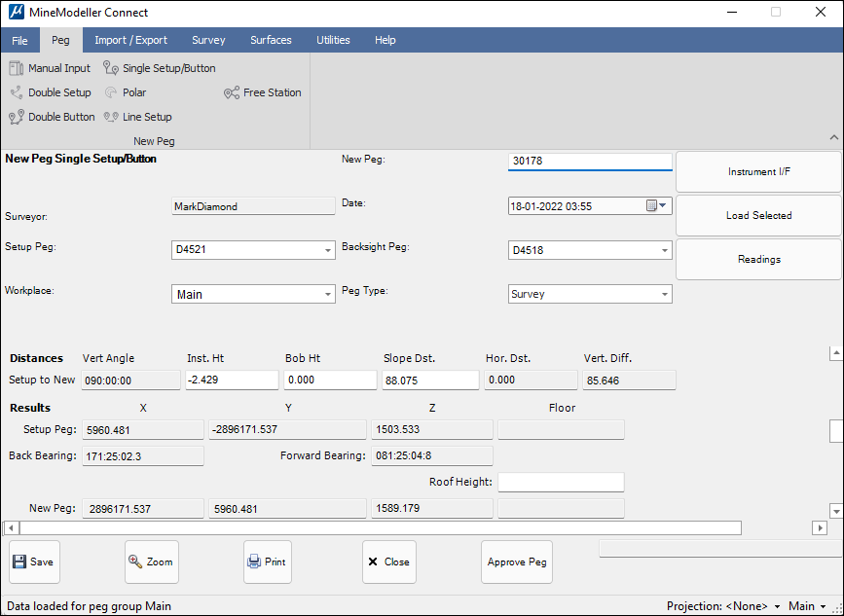The image size is (844, 616).
Task: Click the horizontal scrollbar track
Action: coord(775,527)
